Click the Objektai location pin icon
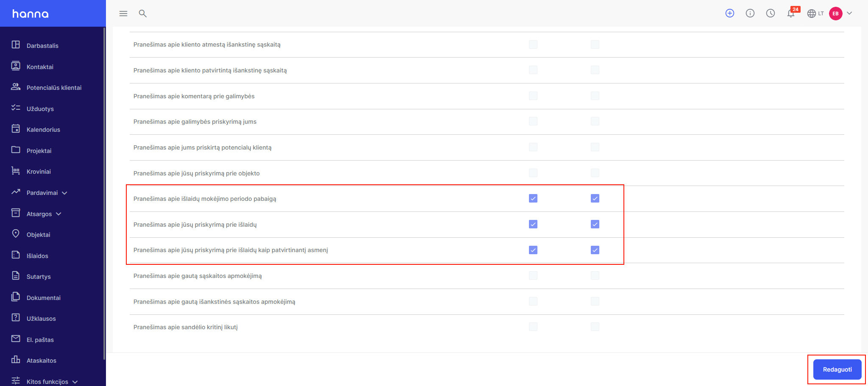868x386 pixels. click(16, 234)
